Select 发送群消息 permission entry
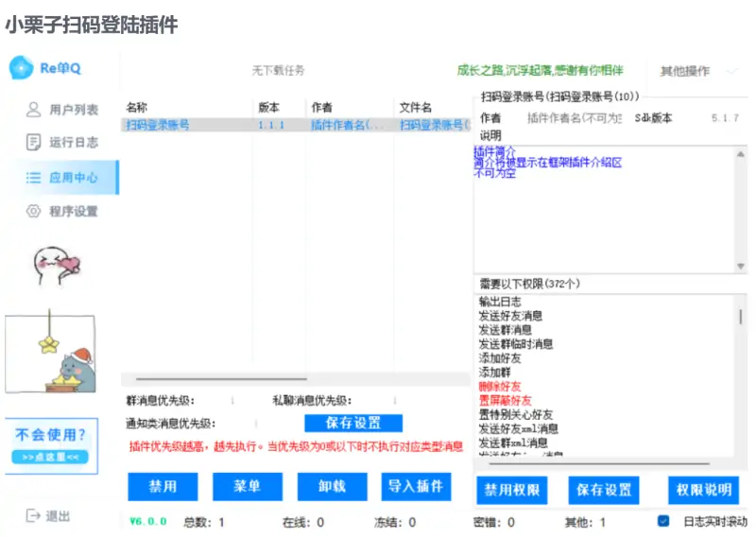The image size is (756, 538). click(506, 330)
